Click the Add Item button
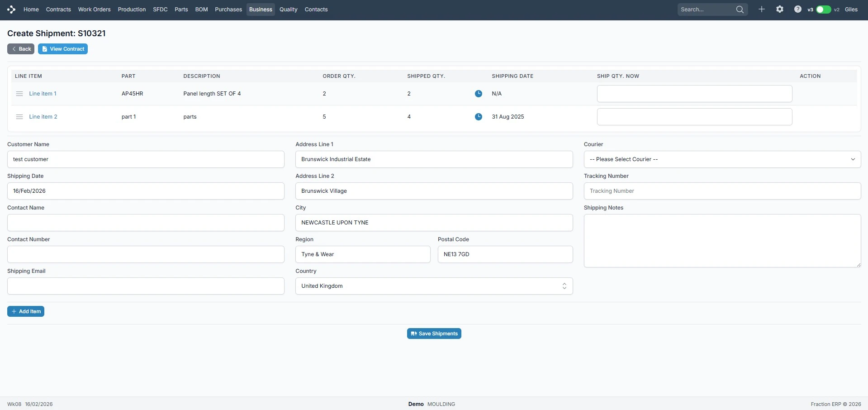Viewport: 868px width, 410px height. click(x=26, y=311)
